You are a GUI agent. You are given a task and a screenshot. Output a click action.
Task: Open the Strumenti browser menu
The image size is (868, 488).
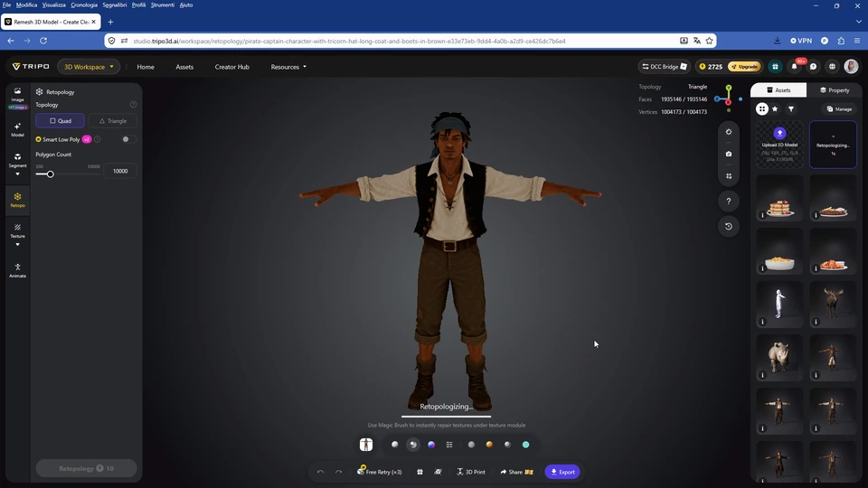click(x=162, y=5)
